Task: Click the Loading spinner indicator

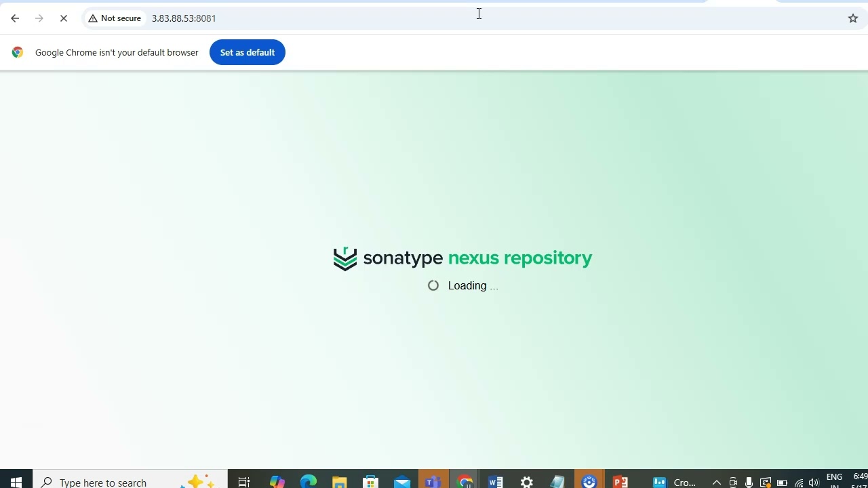Action: [433, 285]
